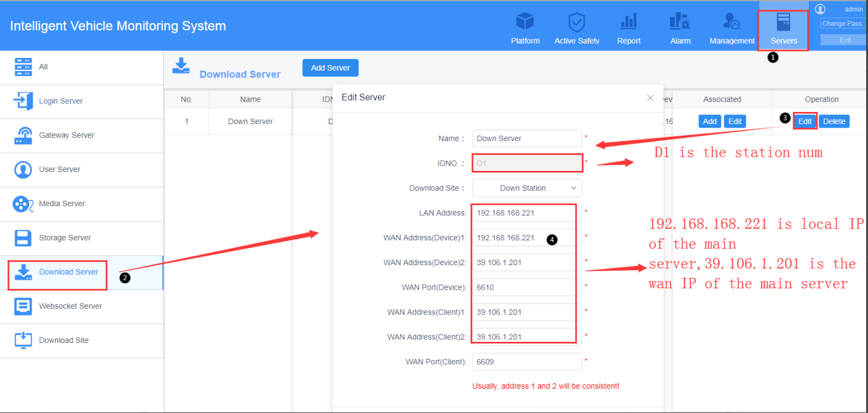Open the Active Safety shield icon
Viewport: 868px width, 413px height.
click(577, 22)
